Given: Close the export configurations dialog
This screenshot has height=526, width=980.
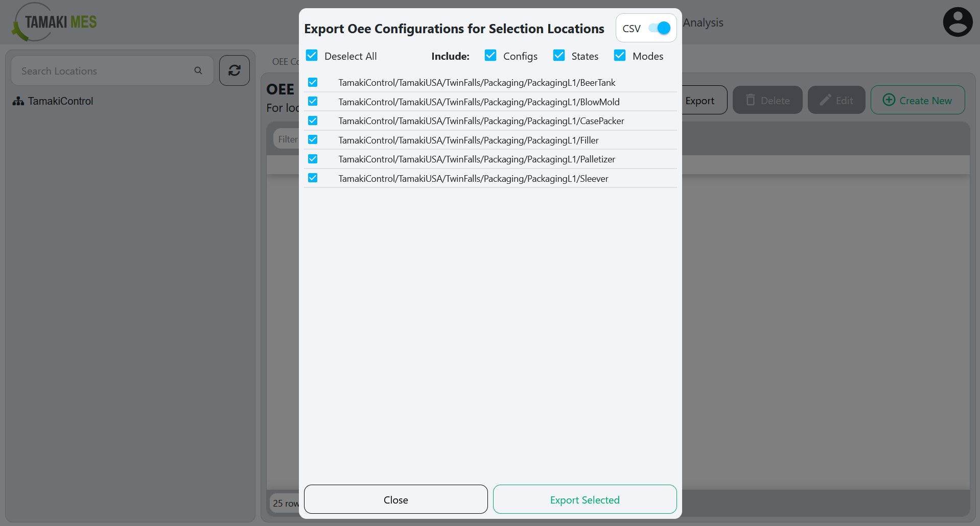Looking at the screenshot, I should point(395,499).
